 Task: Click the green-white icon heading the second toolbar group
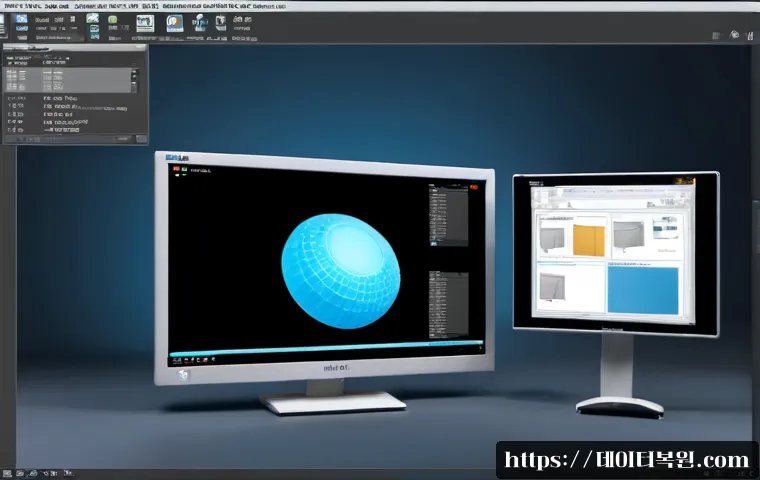tap(92, 18)
